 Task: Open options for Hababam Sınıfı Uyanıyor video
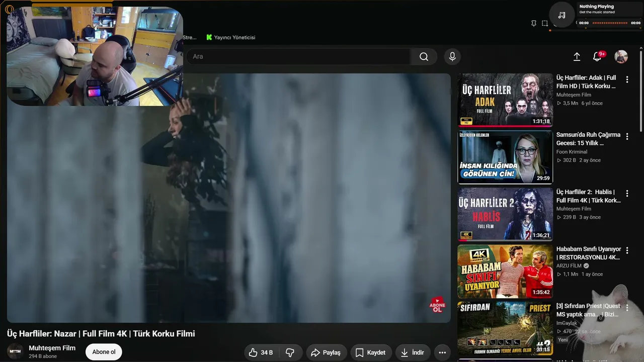(x=627, y=250)
